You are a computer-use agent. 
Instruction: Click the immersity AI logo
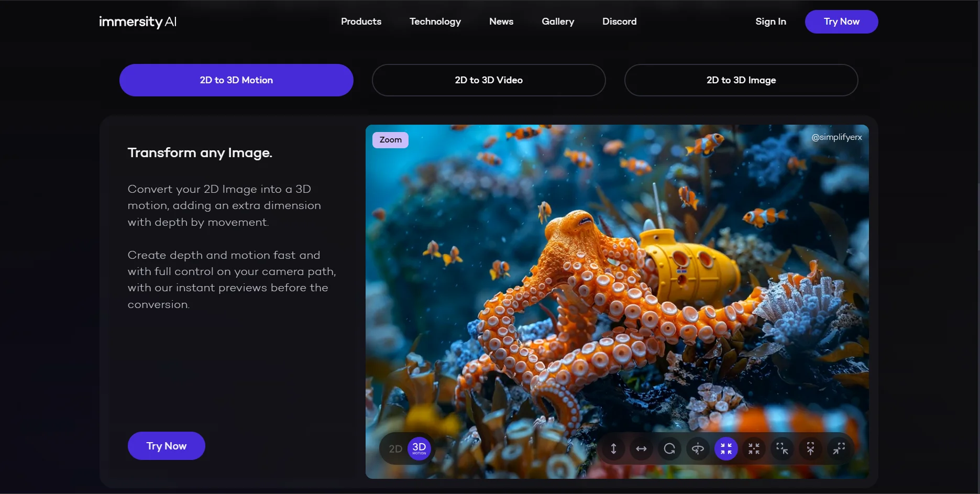pyautogui.click(x=138, y=21)
